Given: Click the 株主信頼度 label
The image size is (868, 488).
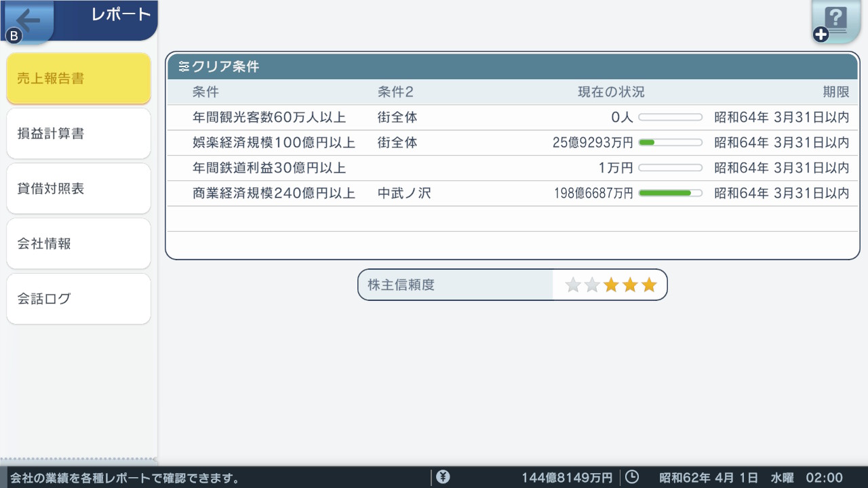Looking at the screenshot, I should pyautogui.click(x=401, y=285).
